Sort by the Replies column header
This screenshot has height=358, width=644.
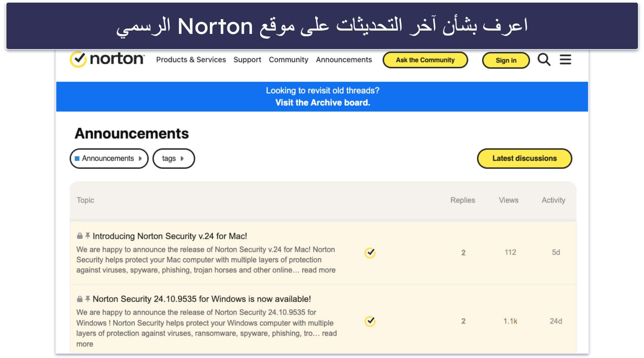click(463, 200)
